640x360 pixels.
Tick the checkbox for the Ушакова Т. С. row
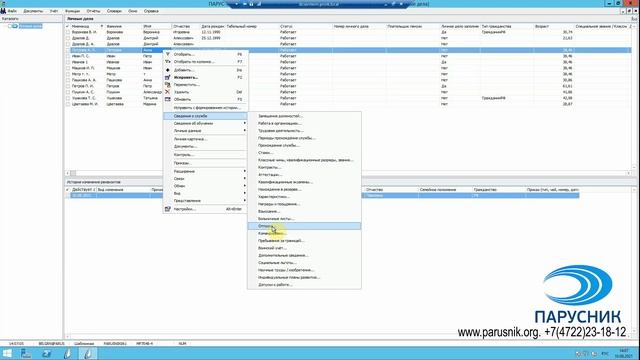pyautogui.click(x=68, y=98)
